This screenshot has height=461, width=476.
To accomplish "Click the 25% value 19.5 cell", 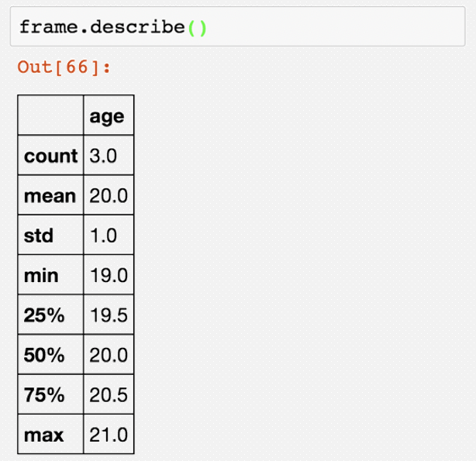I will [108, 315].
